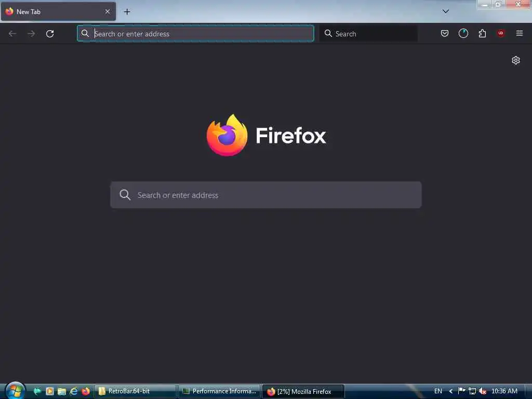Close the New Tab tab

click(108, 11)
